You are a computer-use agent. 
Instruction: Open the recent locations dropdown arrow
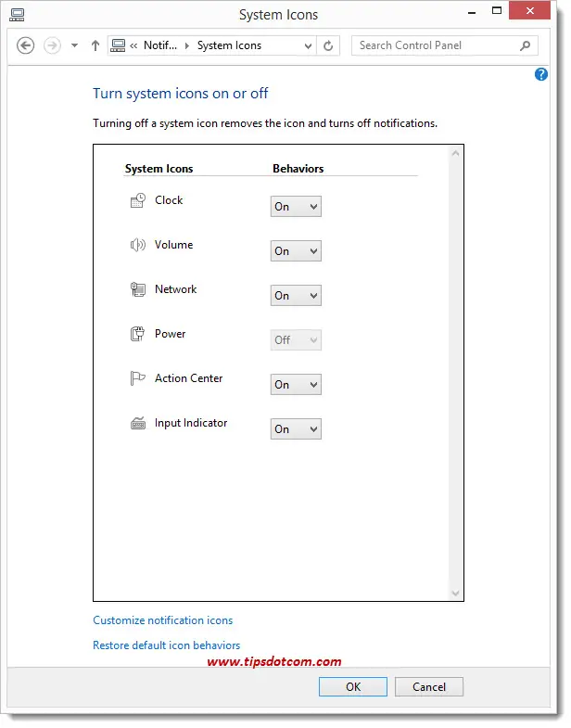tap(74, 45)
